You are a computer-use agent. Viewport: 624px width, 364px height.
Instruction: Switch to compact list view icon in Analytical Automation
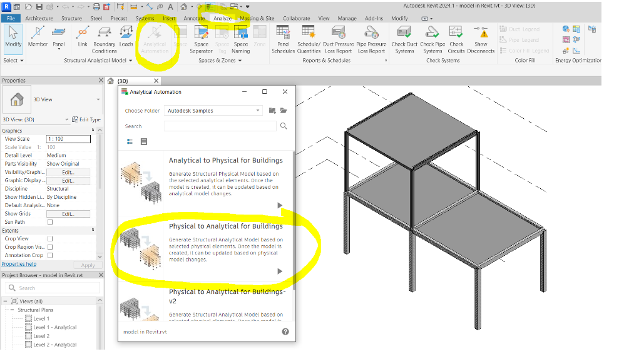pos(144,141)
